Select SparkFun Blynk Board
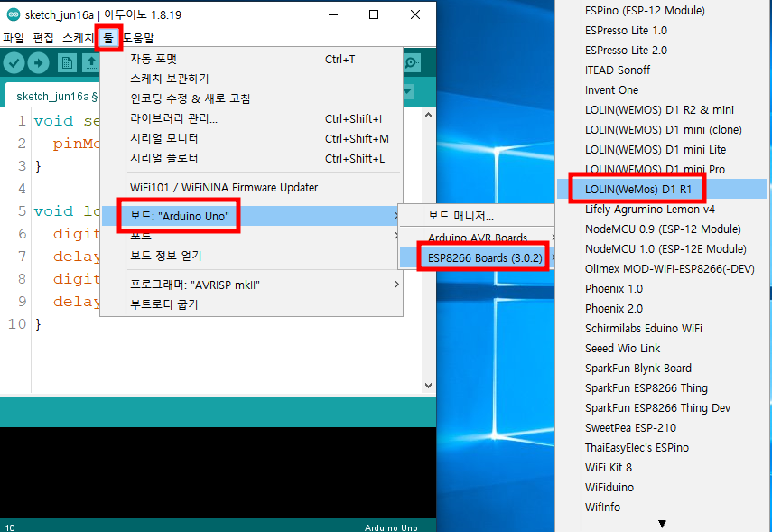 click(x=662, y=368)
